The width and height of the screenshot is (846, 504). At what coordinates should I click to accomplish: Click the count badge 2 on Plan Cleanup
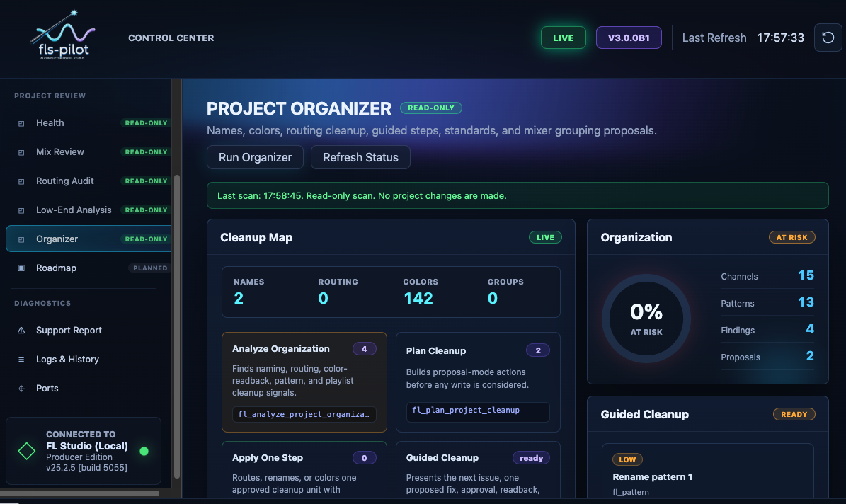538,351
